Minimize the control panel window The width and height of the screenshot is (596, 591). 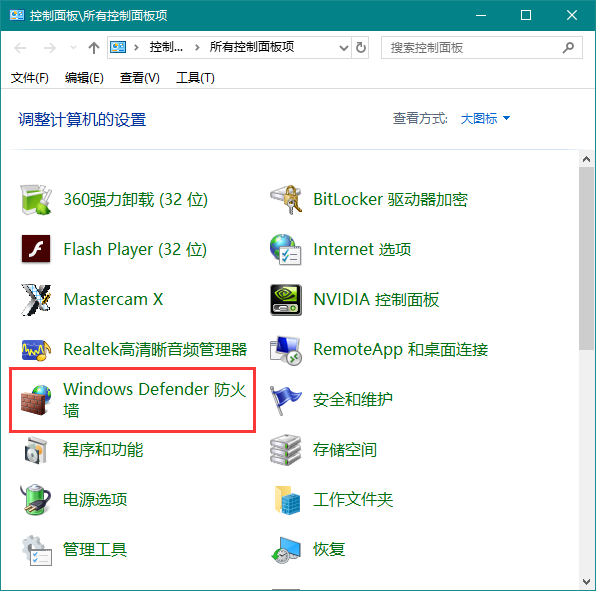[481, 15]
